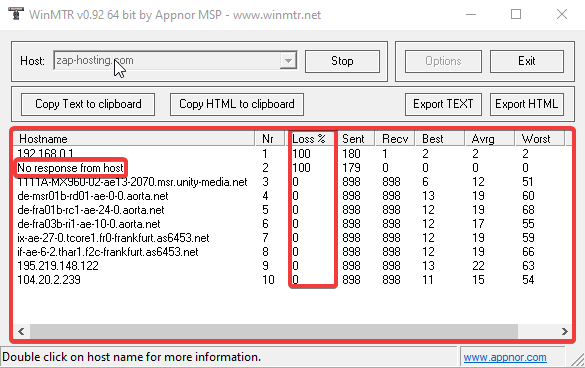
Task: Click Worst value 68 for hop 5
Action: (528, 210)
